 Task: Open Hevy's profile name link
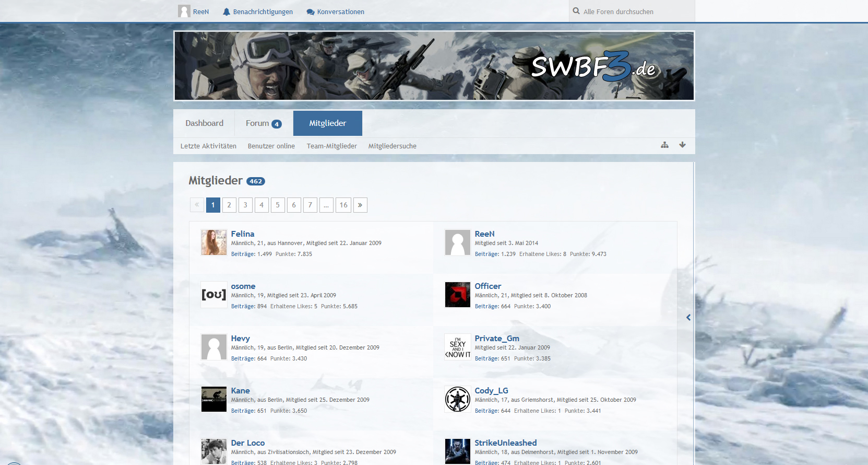(241, 339)
